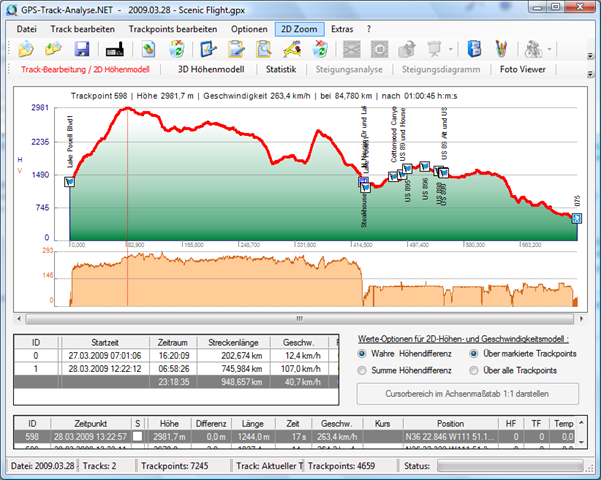Choose Über alle Trackpoints option
The width and height of the screenshot is (601, 480).
tap(473, 370)
